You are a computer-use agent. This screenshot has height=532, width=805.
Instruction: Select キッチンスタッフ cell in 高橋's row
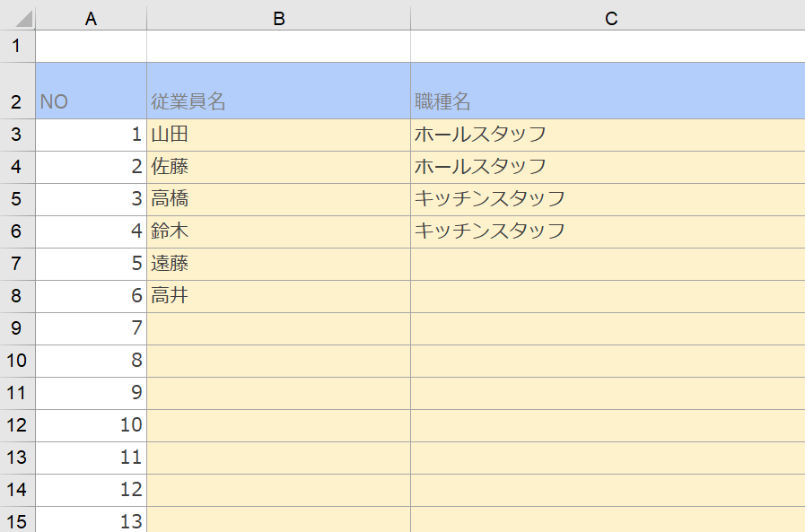[x=608, y=199]
